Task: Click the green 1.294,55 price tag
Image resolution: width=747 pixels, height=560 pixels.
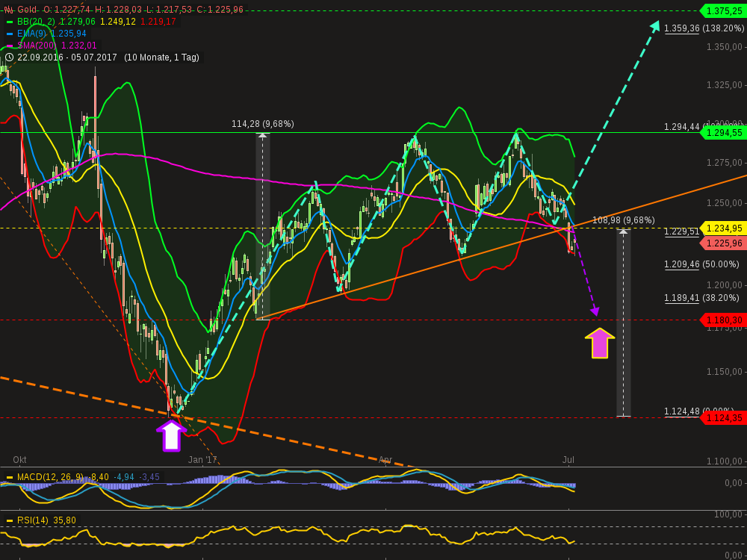Action: click(724, 133)
